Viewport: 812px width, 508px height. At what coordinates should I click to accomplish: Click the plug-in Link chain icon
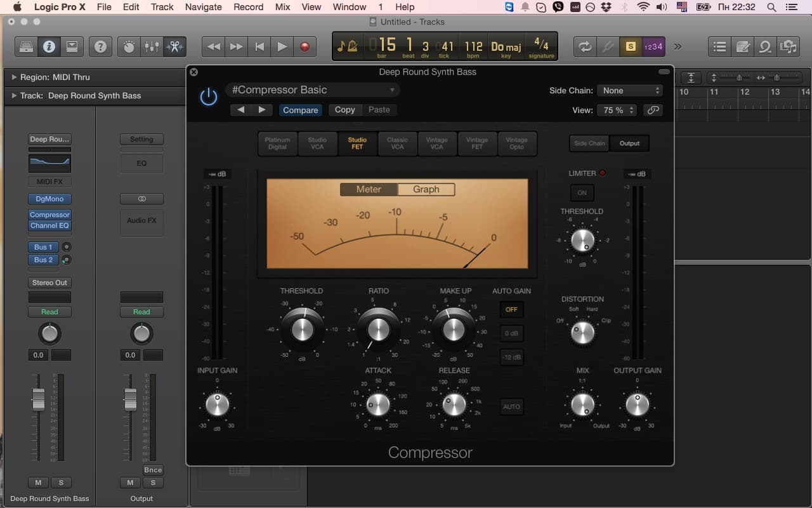[653, 110]
